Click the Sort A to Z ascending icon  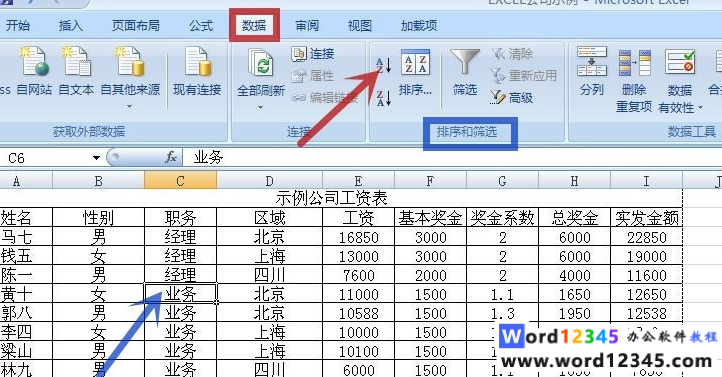[x=384, y=65]
